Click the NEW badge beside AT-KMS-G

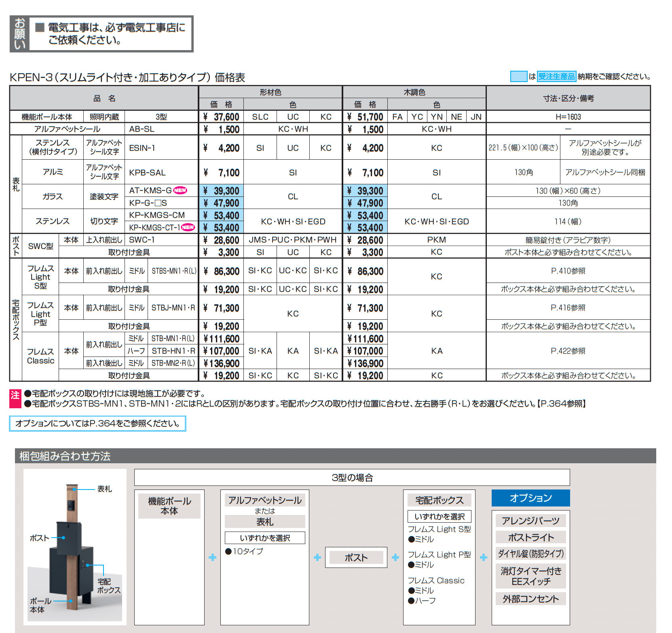click(x=180, y=190)
